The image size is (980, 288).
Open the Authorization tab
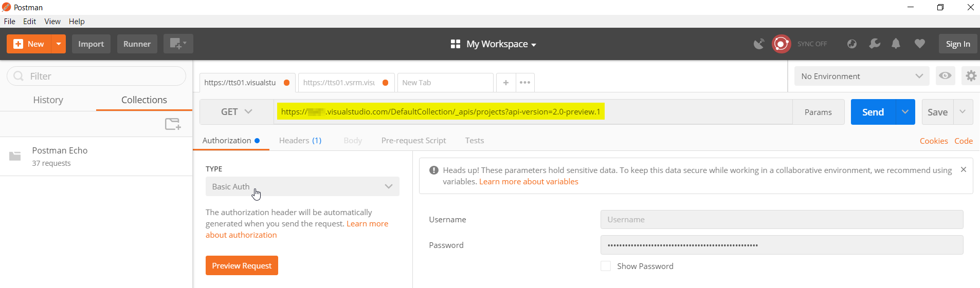[x=231, y=141]
